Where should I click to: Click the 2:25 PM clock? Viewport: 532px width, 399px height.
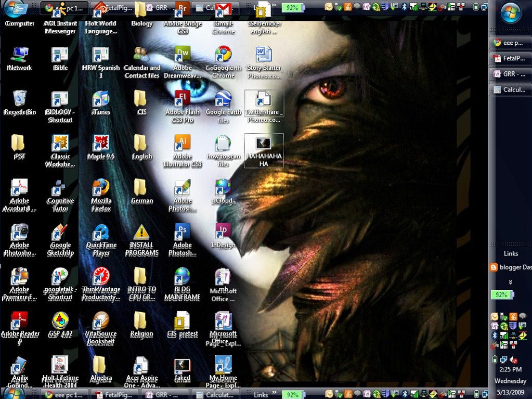(x=510, y=369)
